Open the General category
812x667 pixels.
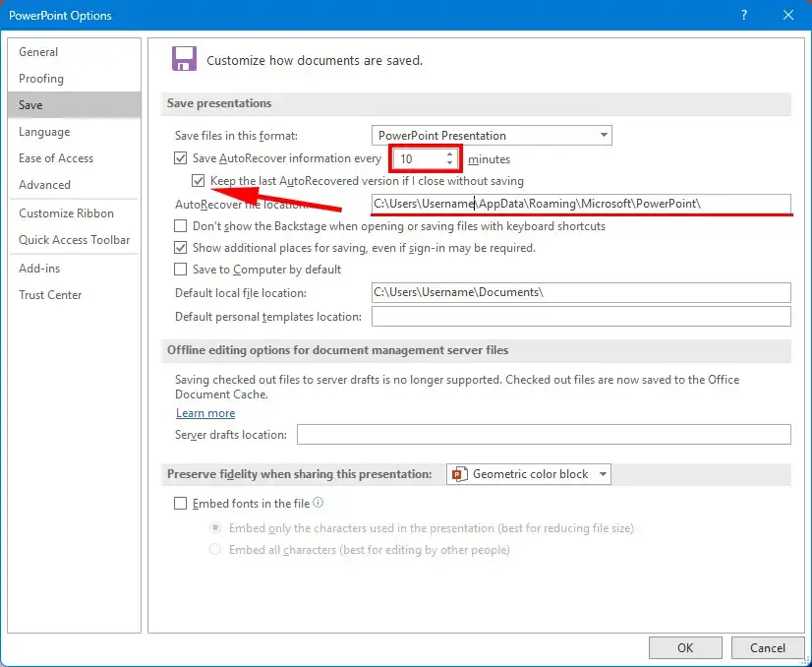click(x=75, y=52)
